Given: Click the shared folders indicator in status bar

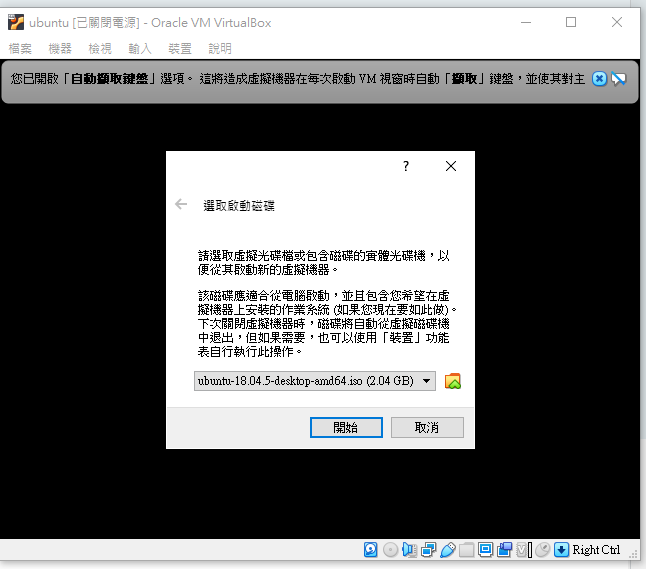Looking at the screenshot, I should coord(466,550).
